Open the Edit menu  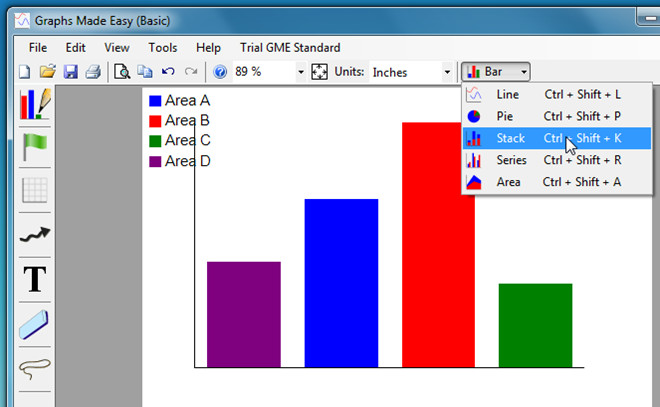[75, 48]
